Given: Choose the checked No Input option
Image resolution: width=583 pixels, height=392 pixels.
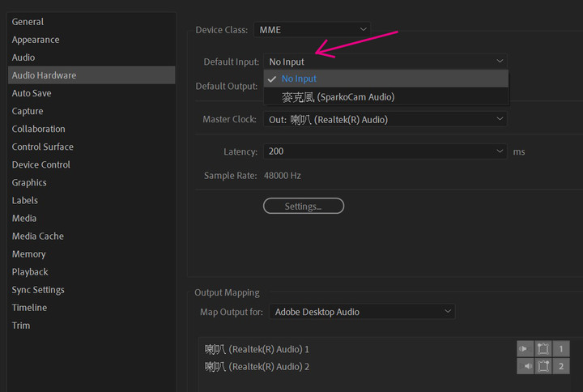Looking at the screenshot, I should pyautogui.click(x=386, y=79).
